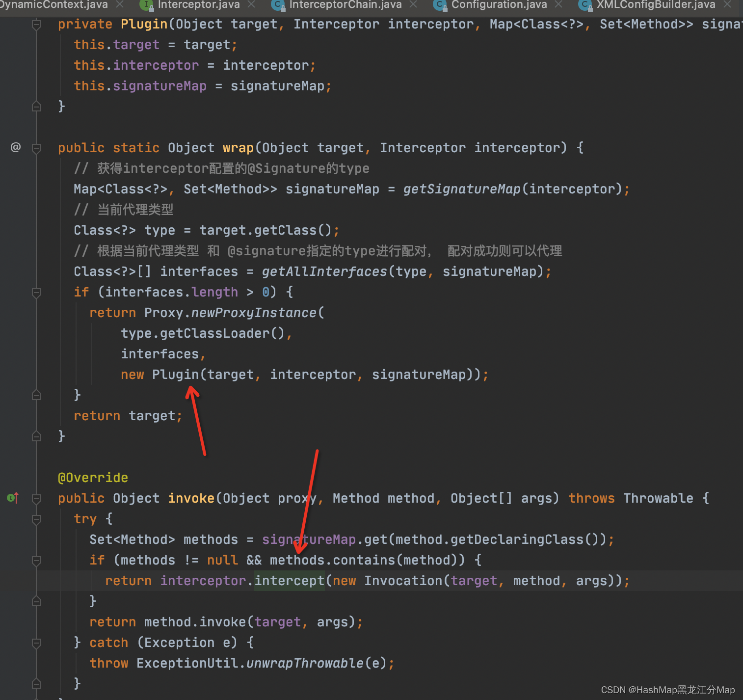This screenshot has height=700, width=743.
Task: Click the implements gutter icon beside invoke method
Action: [13, 498]
